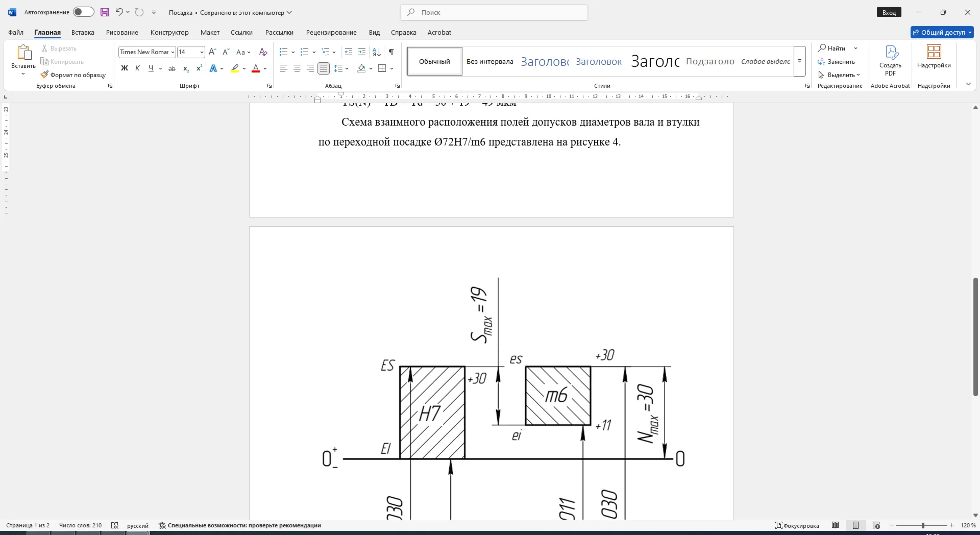
Task: Switch to the Рисование tab
Action: (x=122, y=32)
